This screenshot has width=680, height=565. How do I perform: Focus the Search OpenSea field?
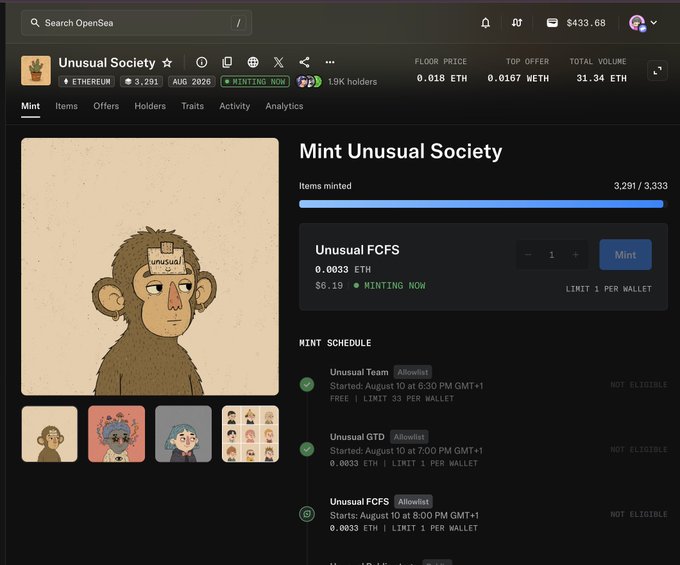[x=136, y=23]
